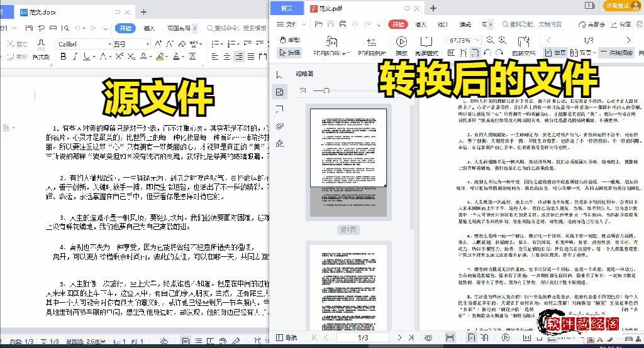This screenshot has height=348, width=644.
Task: Justify text in the Word ribbon
Action: click(x=251, y=57)
